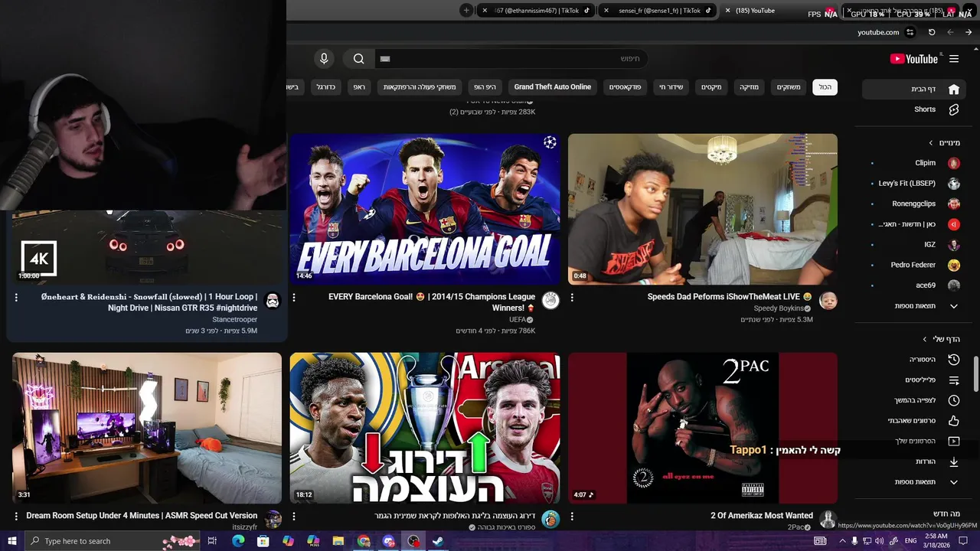
Task: Select the 'משחקים' filter chip
Action: [x=789, y=87]
